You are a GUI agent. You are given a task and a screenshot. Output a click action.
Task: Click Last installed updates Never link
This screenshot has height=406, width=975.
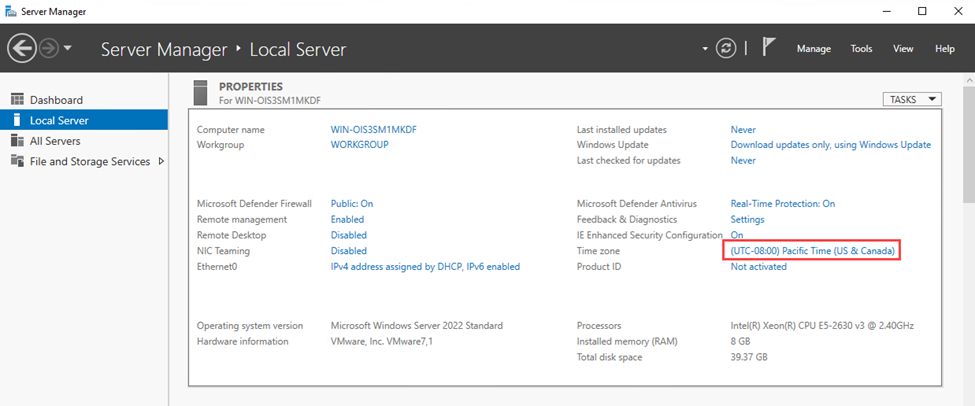pyautogui.click(x=743, y=130)
